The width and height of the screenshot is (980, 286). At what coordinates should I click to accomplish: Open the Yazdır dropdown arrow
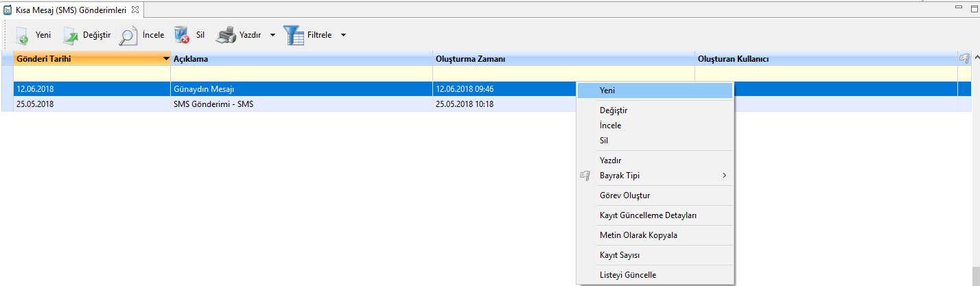tap(272, 35)
